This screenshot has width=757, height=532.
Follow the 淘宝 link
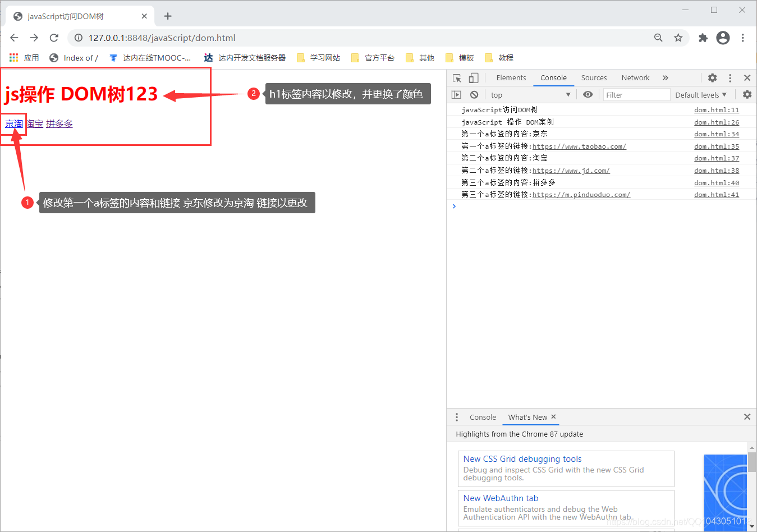[34, 123]
